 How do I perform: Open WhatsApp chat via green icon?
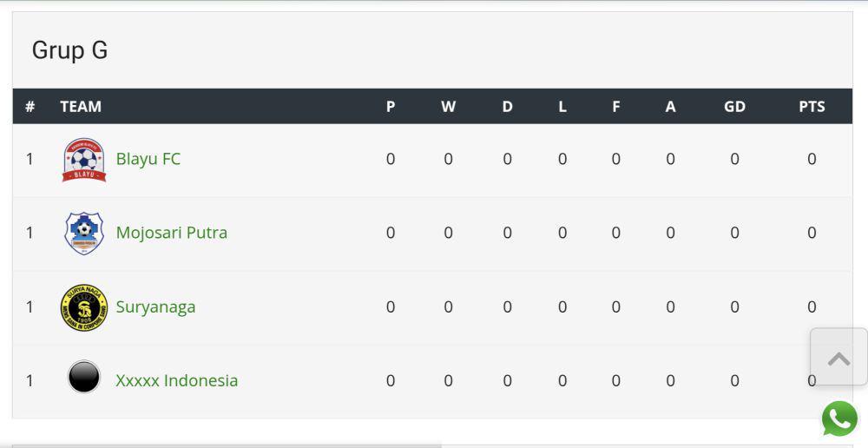click(x=839, y=418)
